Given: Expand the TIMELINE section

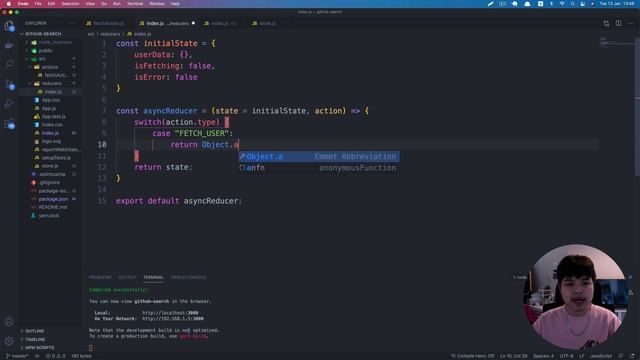Looking at the screenshot, I should point(33,339).
